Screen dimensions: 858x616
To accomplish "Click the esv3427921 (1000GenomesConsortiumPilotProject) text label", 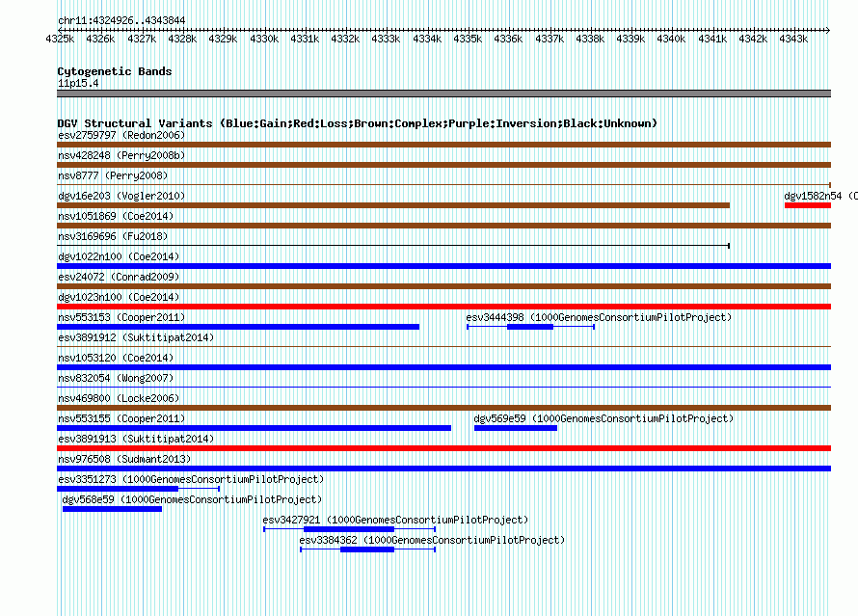I will pos(395,520).
